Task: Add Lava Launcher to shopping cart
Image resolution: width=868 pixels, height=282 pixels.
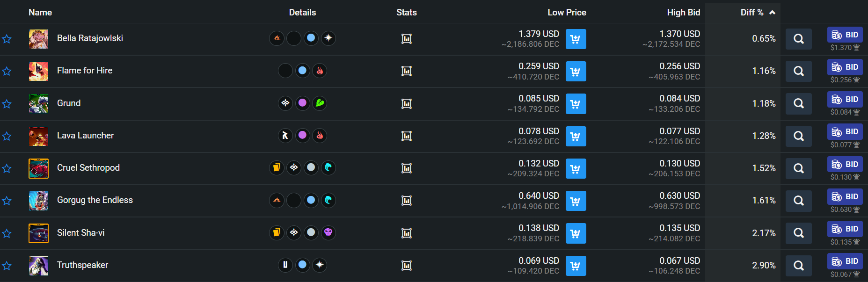Action: (576, 136)
